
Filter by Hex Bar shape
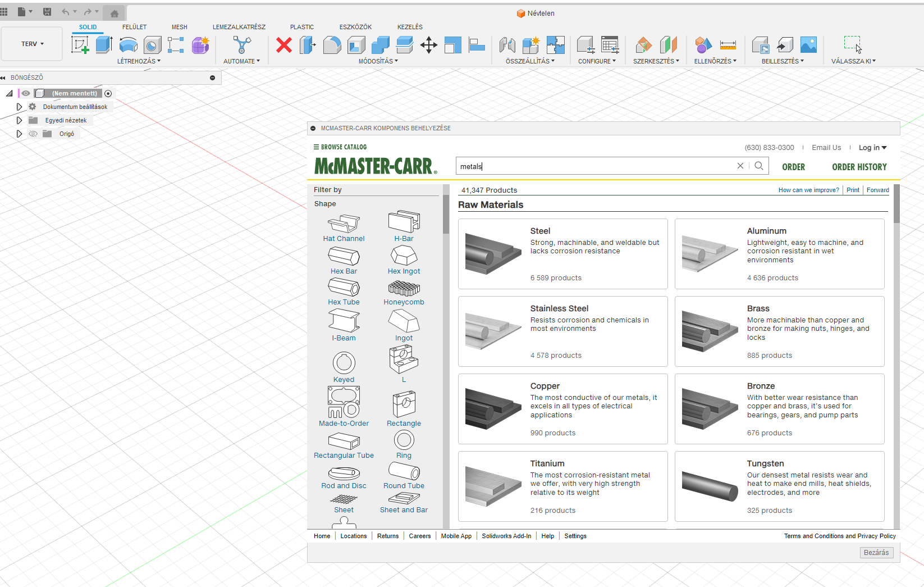(344, 261)
